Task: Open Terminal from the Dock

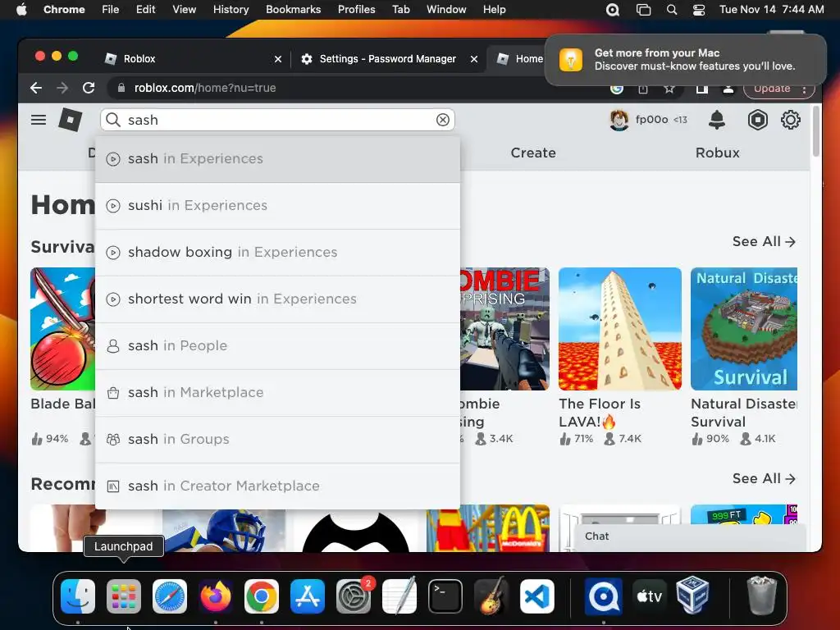Action: (x=445, y=596)
